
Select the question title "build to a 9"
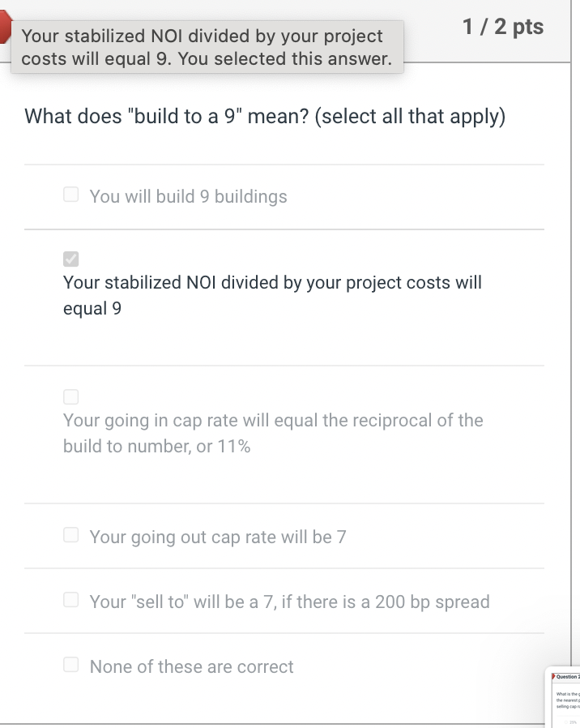(x=263, y=116)
